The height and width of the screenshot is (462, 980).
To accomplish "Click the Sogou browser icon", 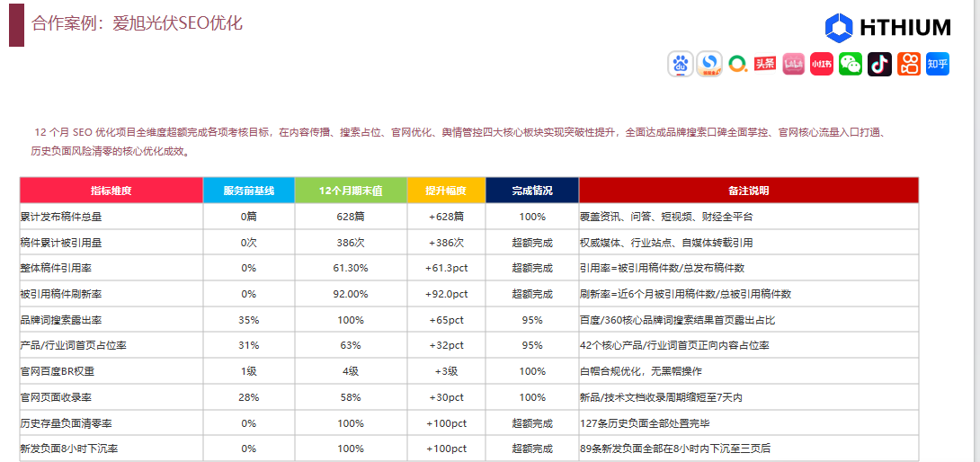I will 709,64.
